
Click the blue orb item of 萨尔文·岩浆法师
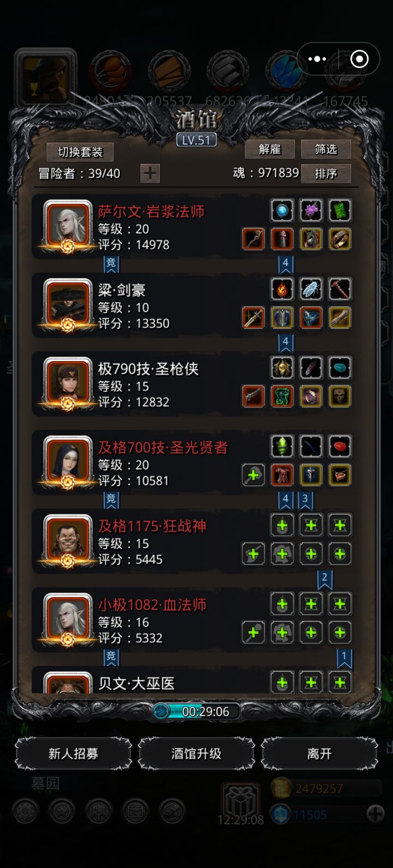click(282, 210)
